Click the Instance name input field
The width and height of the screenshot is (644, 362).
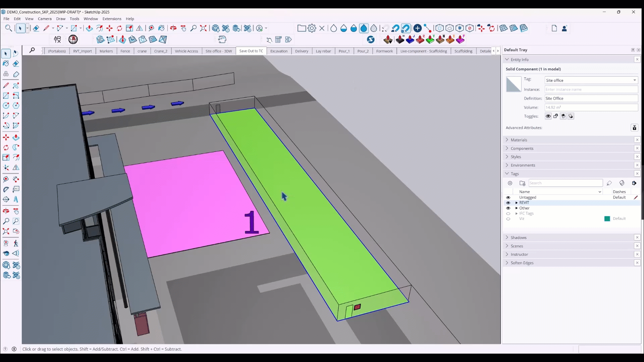pyautogui.click(x=591, y=89)
